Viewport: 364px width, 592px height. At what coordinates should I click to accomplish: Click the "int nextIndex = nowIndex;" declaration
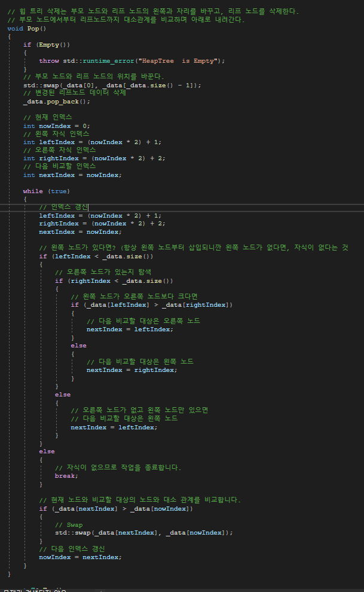click(x=72, y=175)
